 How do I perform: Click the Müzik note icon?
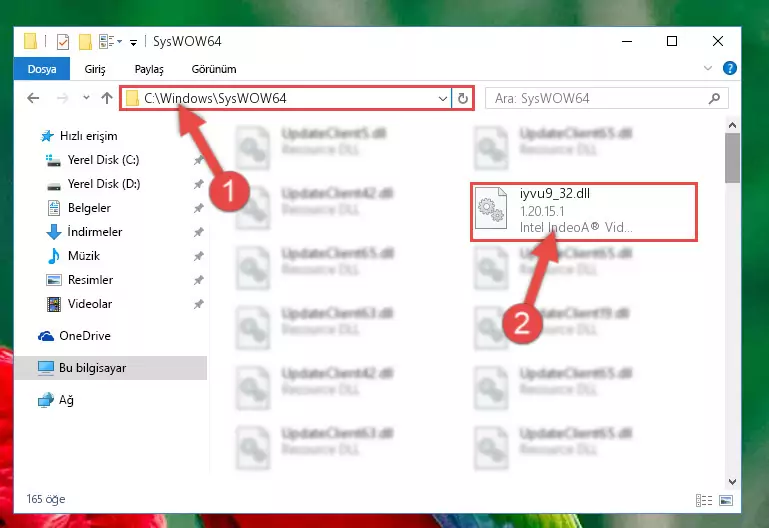[53, 256]
